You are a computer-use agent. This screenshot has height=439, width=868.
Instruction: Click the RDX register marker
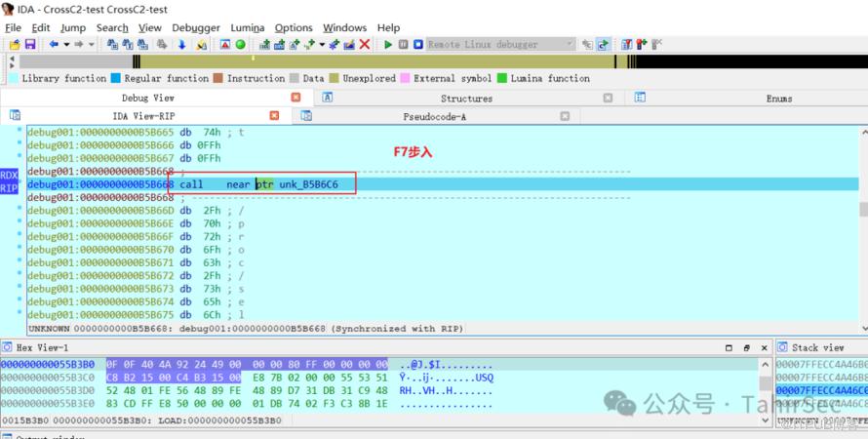[x=9, y=176]
